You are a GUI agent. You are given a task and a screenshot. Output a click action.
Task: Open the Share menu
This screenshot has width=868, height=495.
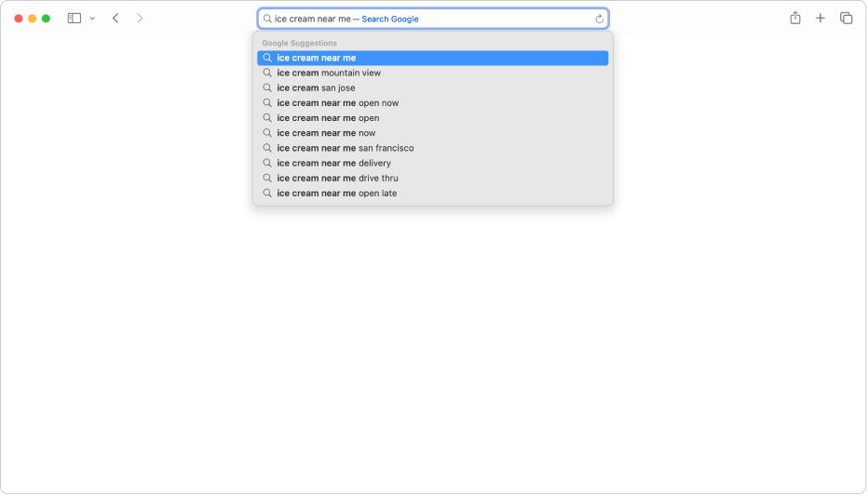795,19
